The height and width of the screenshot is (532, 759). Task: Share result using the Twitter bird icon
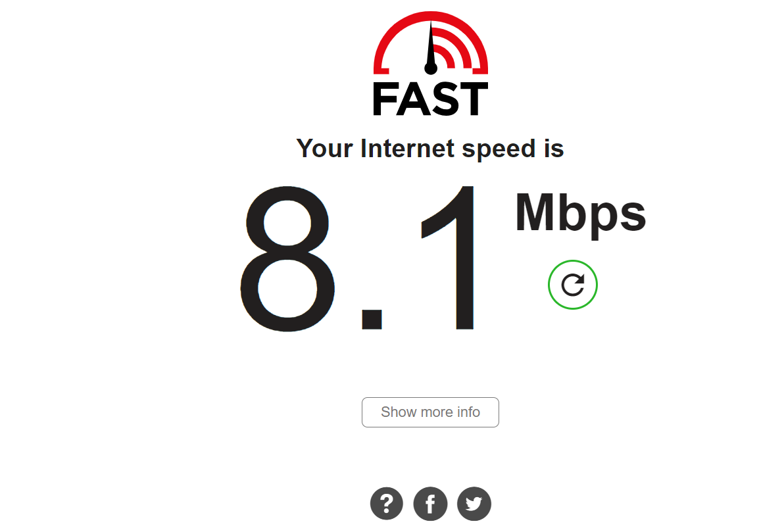coord(474,504)
